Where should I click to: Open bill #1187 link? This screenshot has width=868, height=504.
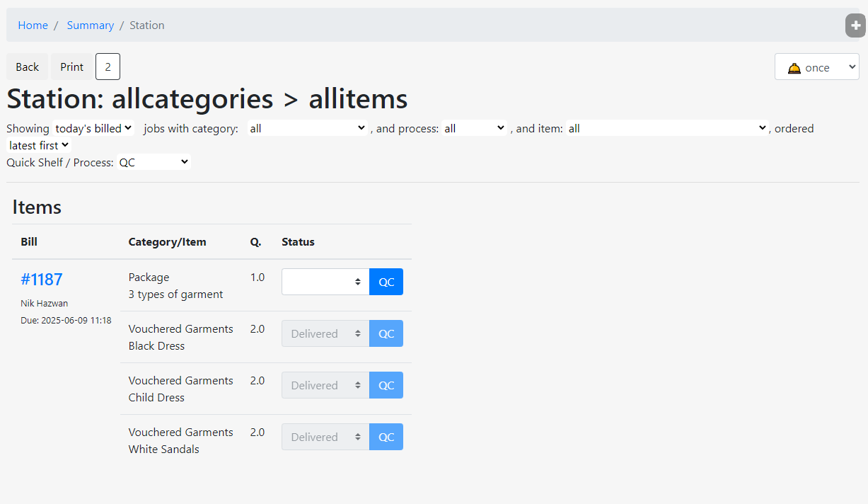tap(42, 280)
